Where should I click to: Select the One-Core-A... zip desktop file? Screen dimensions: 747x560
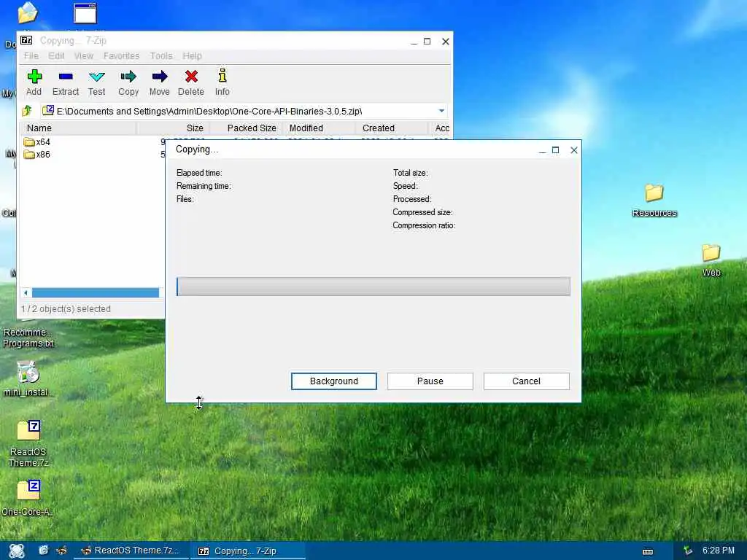coord(28,497)
